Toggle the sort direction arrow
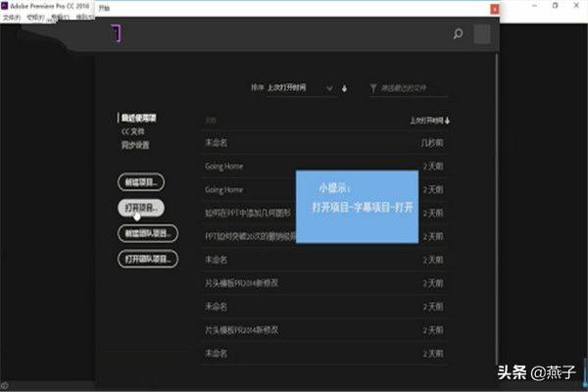This screenshot has width=588, height=392. [345, 88]
